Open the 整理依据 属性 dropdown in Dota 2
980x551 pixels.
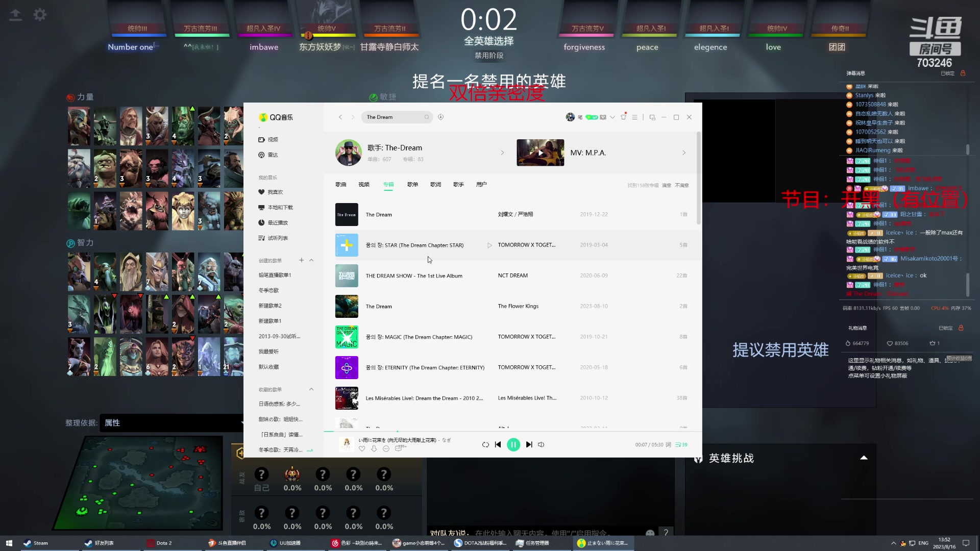(x=171, y=422)
